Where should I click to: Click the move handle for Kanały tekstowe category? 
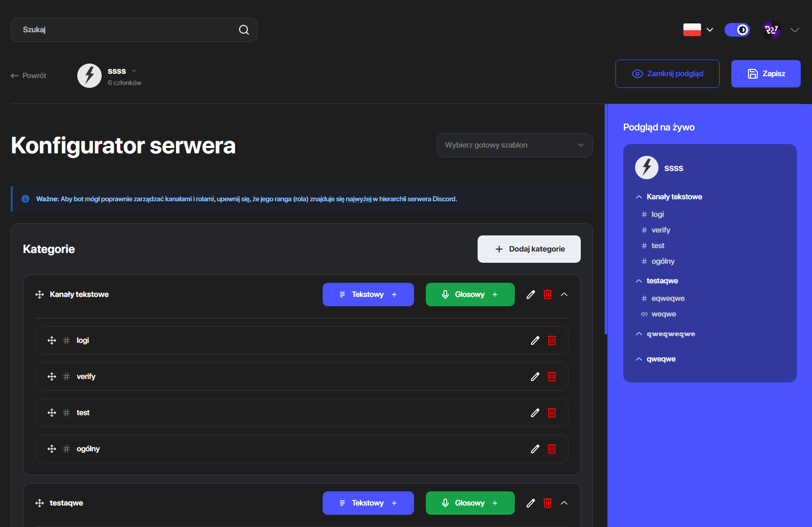coord(40,295)
